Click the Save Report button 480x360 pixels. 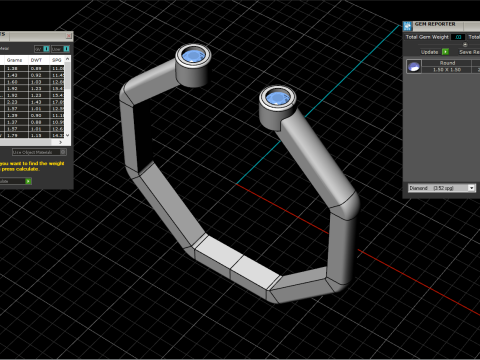coord(469,52)
